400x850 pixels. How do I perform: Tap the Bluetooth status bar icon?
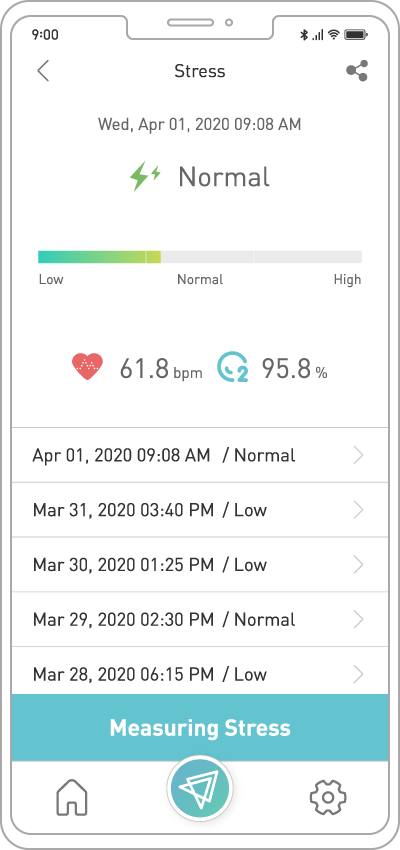304,35
